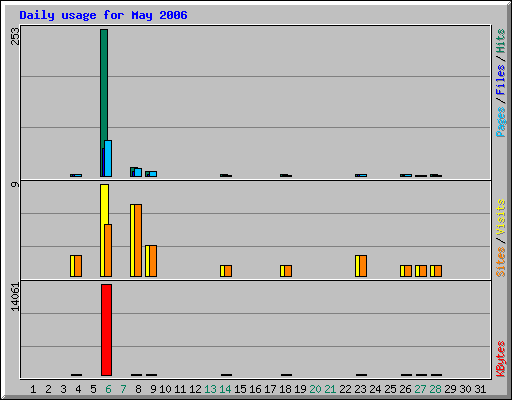512x400 pixels.
Task: Click the y-axis value 14061
Action: (15, 297)
